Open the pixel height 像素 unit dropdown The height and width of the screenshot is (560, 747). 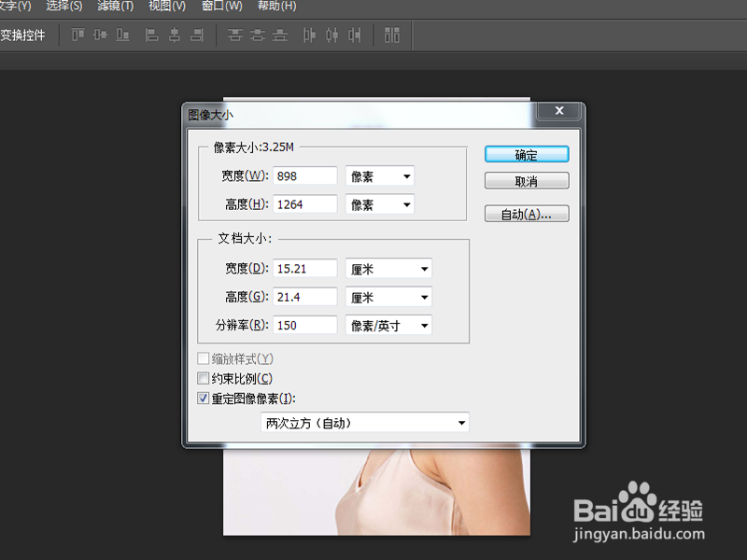click(380, 204)
